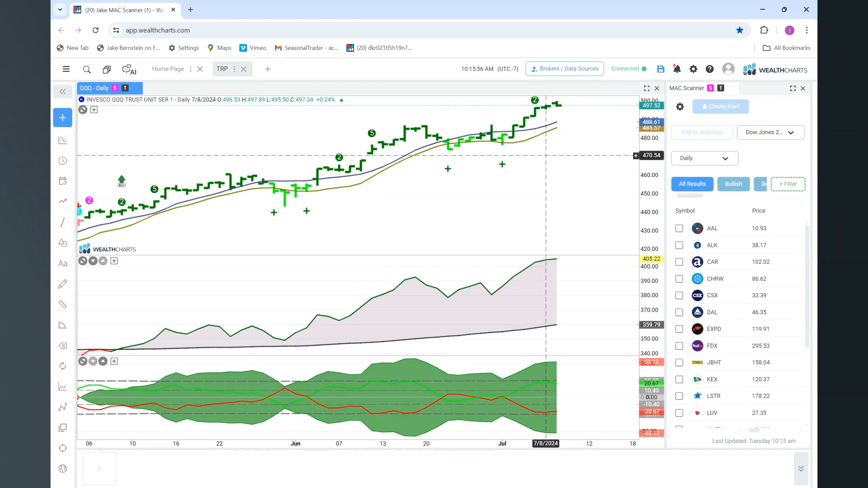868x488 pixels.
Task: Click the blue plus add button
Action: (x=63, y=117)
